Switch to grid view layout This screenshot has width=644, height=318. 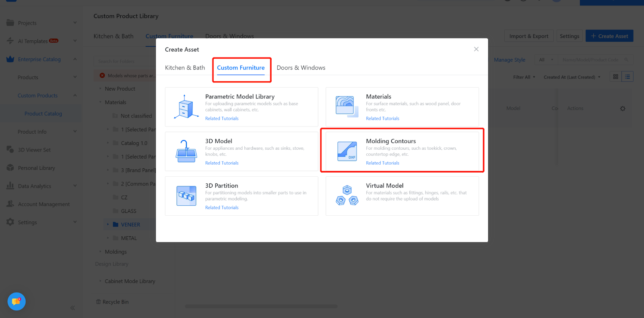[x=615, y=77]
